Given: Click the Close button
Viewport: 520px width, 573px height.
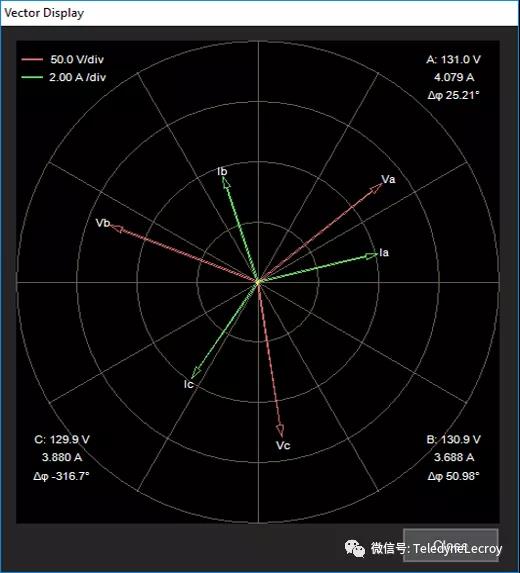Looking at the screenshot, I should coord(451,545).
